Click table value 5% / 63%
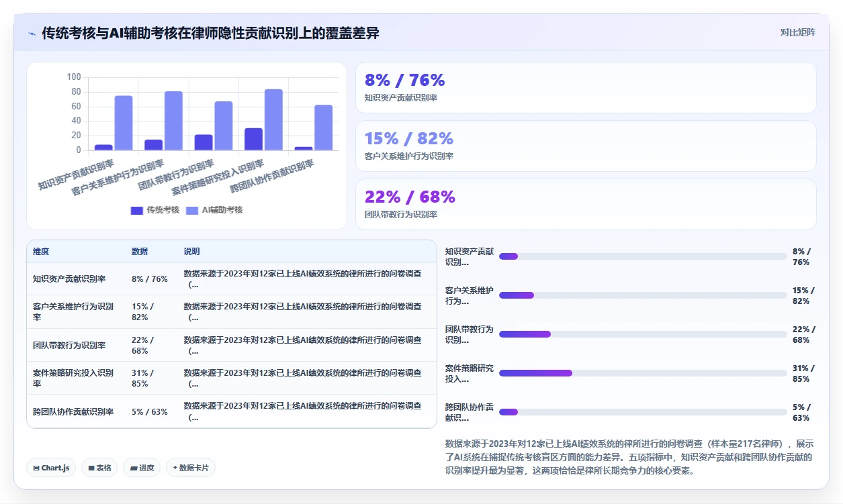This screenshot has width=843, height=504. click(x=150, y=412)
